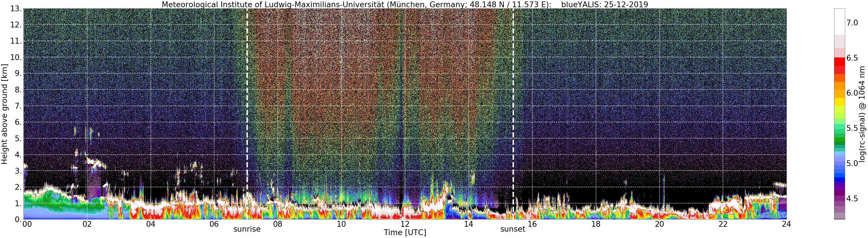Click the x-axis tick label '00'
Viewport: 868px width, 238px height.
27,224
